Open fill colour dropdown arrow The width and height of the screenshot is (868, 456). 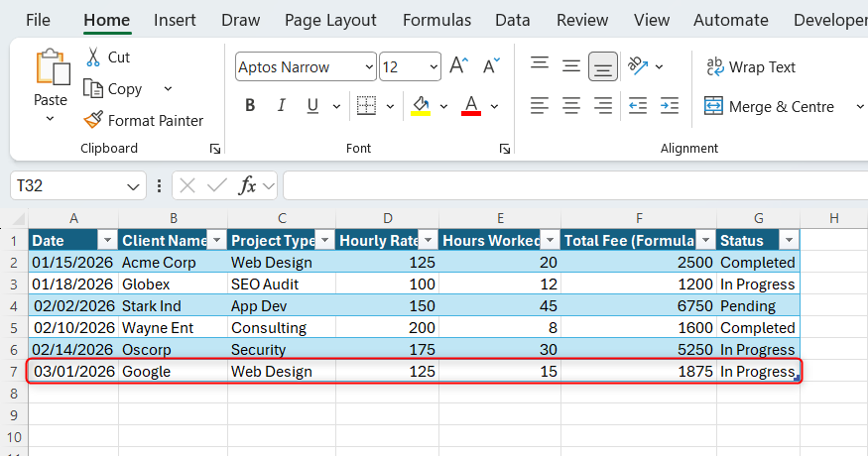point(443,106)
